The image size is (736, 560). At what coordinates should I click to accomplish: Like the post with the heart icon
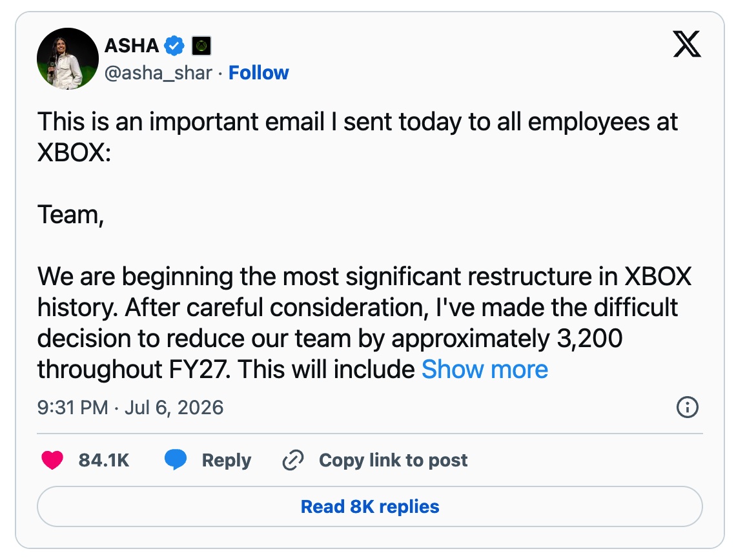tap(52, 460)
